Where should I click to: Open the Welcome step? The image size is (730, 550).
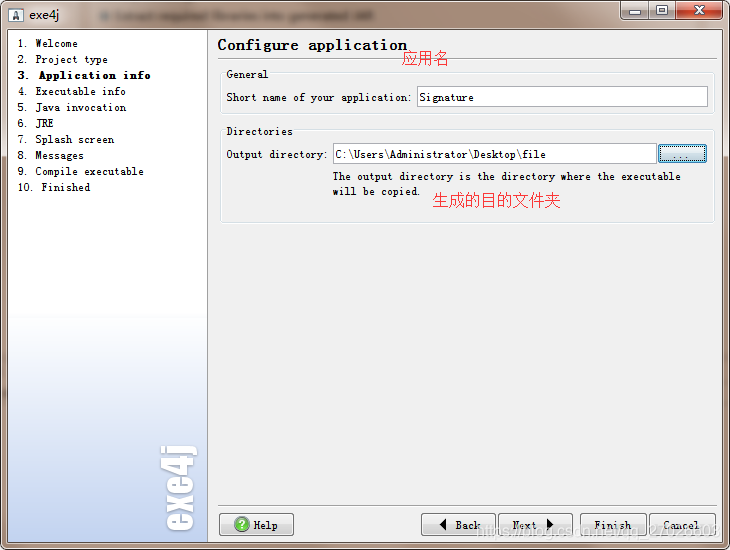pyautogui.click(x=47, y=43)
